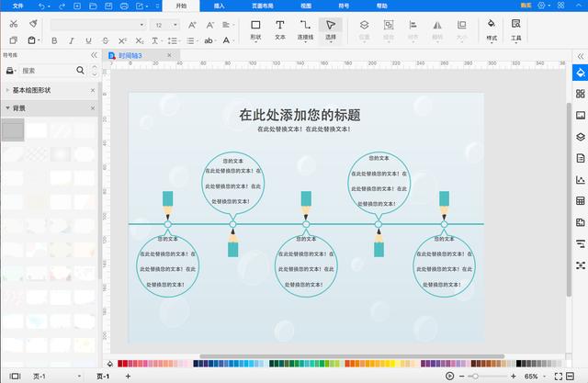Screen dimensions: 588x383
Task: Toggle italic formatting
Action: [x=72, y=40]
